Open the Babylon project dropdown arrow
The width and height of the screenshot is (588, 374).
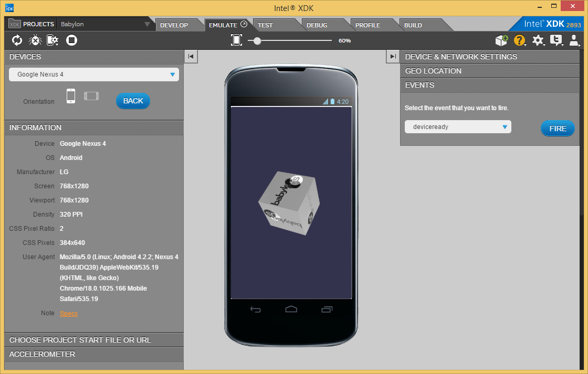click(x=147, y=24)
